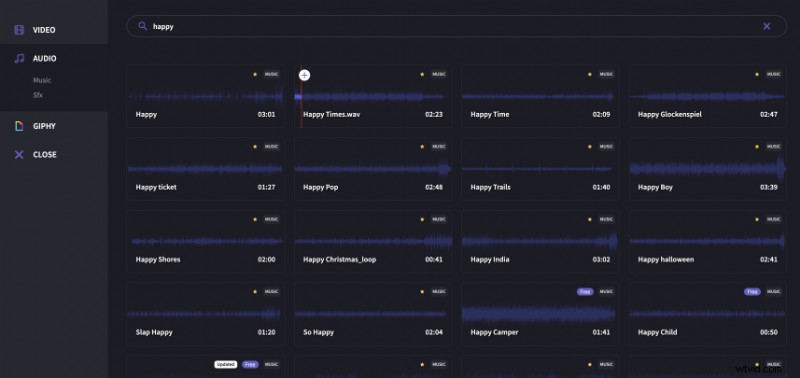Viewport: 800px width, 378px height.
Task: Click the Free badge on Happy Camper
Action: click(585, 292)
